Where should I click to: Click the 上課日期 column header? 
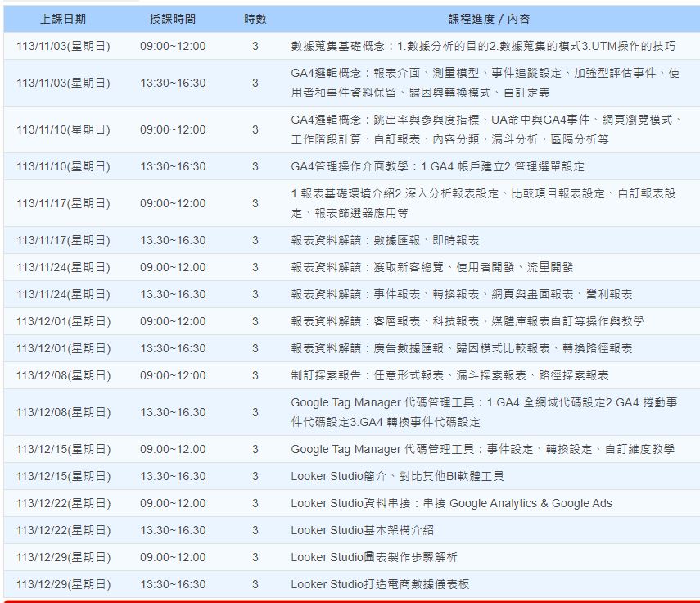(x=63, y=19)
